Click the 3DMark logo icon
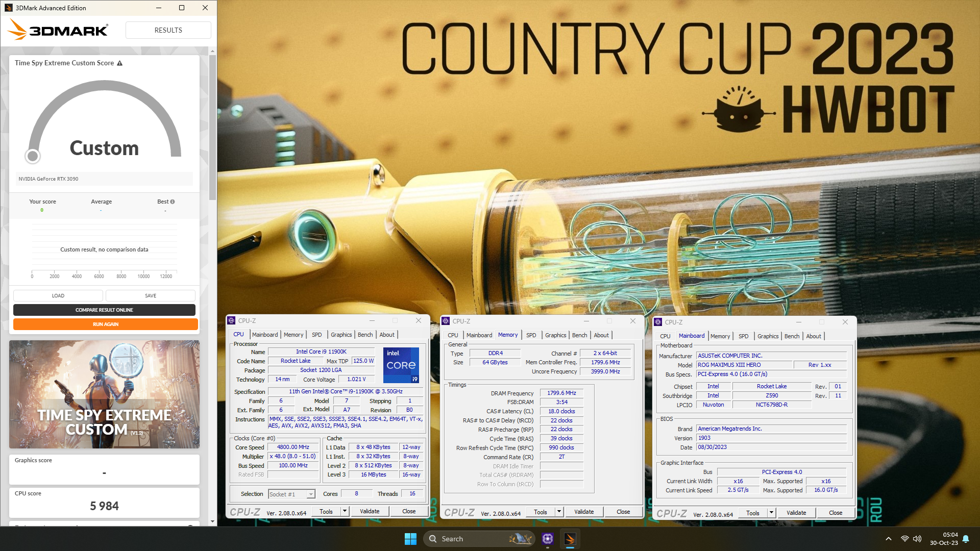This screenshot has width=980, height=551. point(17,30)
